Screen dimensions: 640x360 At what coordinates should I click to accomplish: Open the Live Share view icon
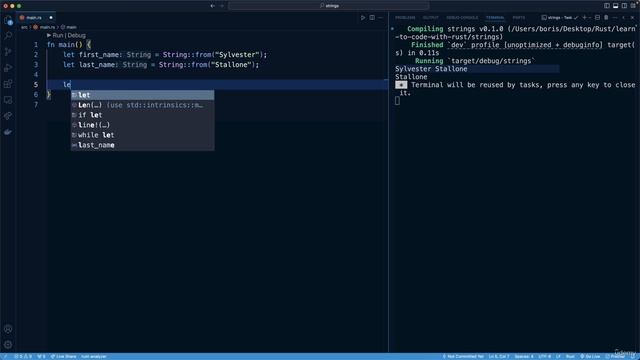click(8, 116)
